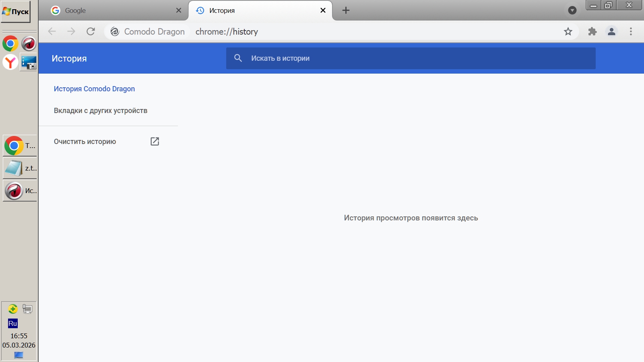Click the forward navigation arrow

coord(71,31)
